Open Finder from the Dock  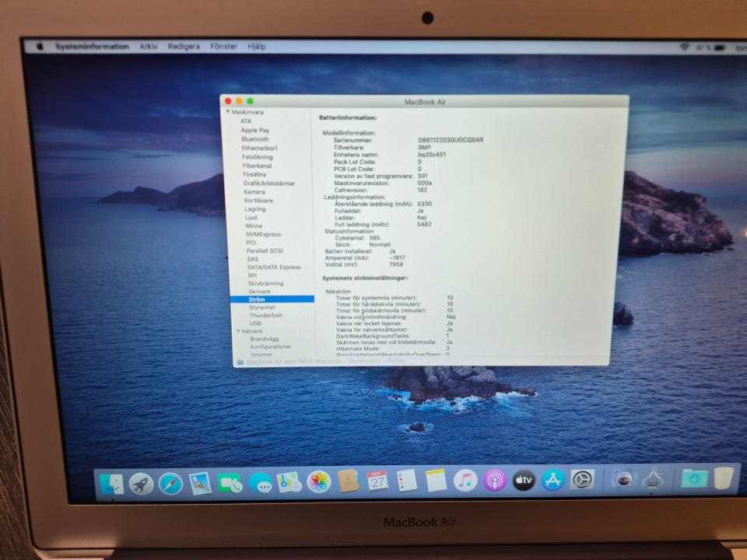point(112,484)
